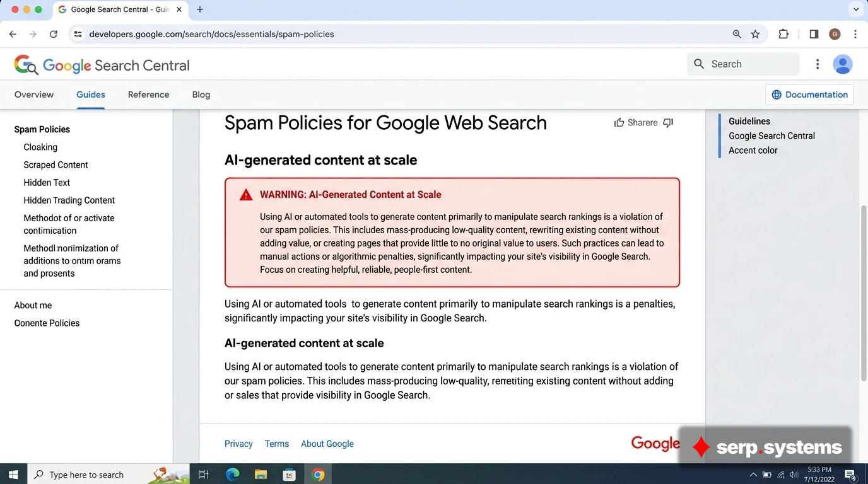Jump to Accent color outline entry

tap(753, 150)
